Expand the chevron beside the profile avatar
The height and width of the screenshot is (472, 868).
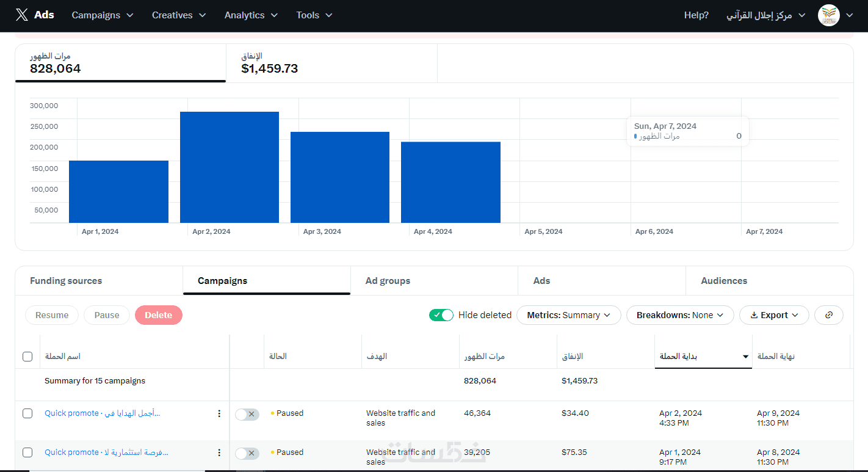click(x=849, y=15)
